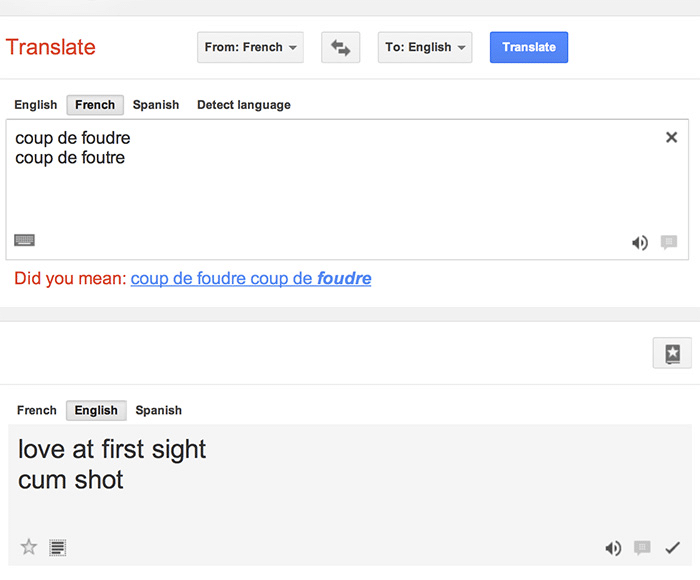Select the English source language tab
This screenshot has height=580, width=700.
point(36,105)
